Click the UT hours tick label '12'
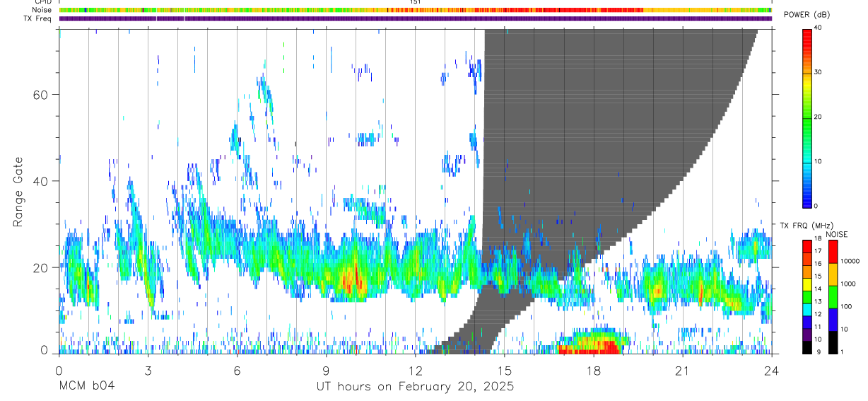This screenshot has height=401, width=868. [x=415, y=370]
